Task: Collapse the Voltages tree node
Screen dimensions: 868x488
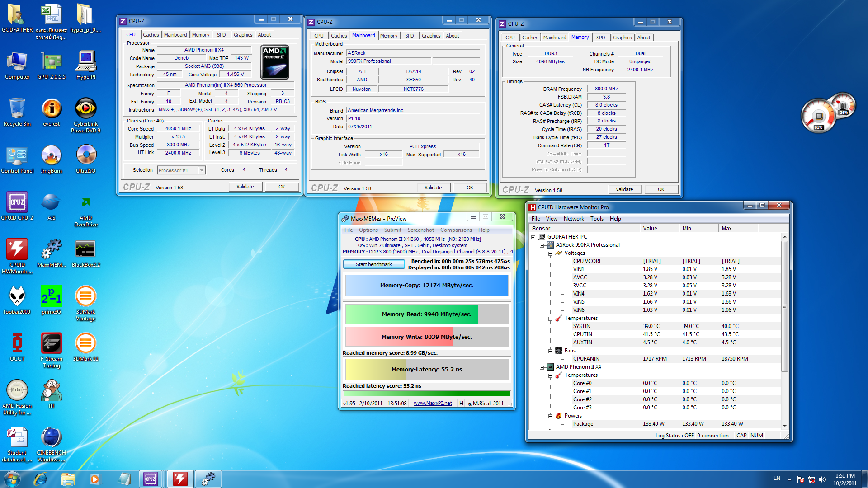Action: (x=550, y=253)
